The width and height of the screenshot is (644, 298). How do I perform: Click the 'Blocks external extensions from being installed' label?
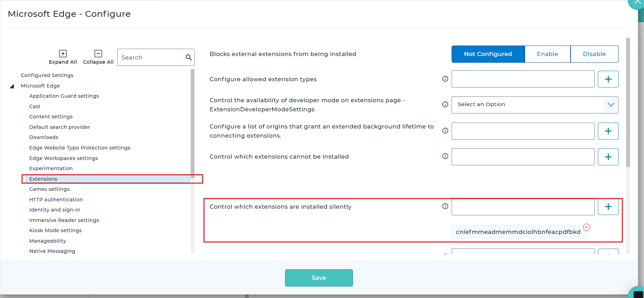[x=283, y=54]
